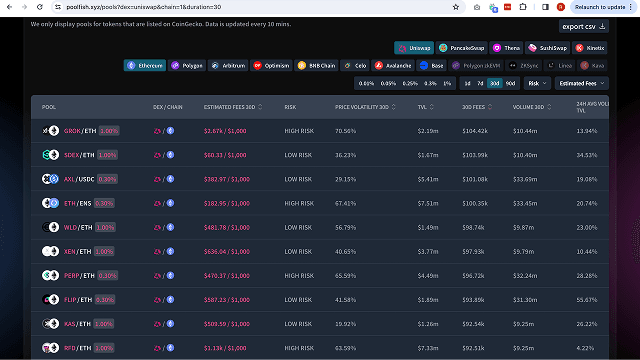This screenshot has width=640, height=360.
Task: Open the browser three-dot menu
Action: 631,7
